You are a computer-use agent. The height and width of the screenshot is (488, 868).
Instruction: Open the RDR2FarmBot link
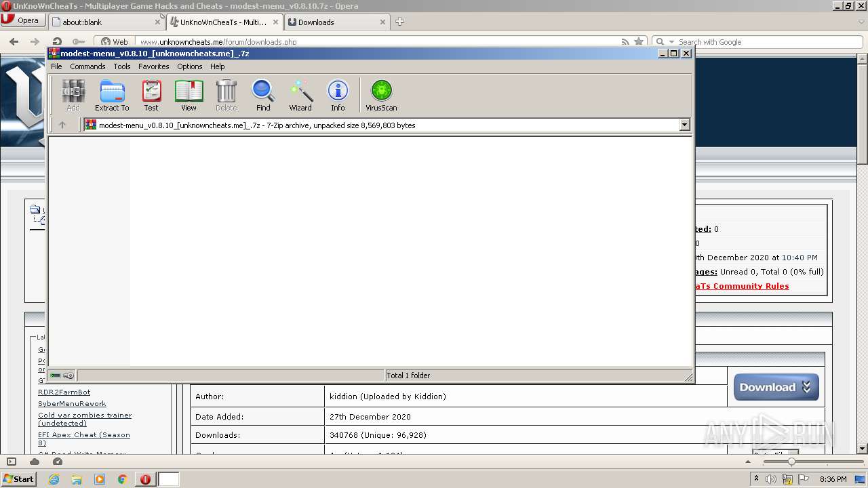point(64,392)
